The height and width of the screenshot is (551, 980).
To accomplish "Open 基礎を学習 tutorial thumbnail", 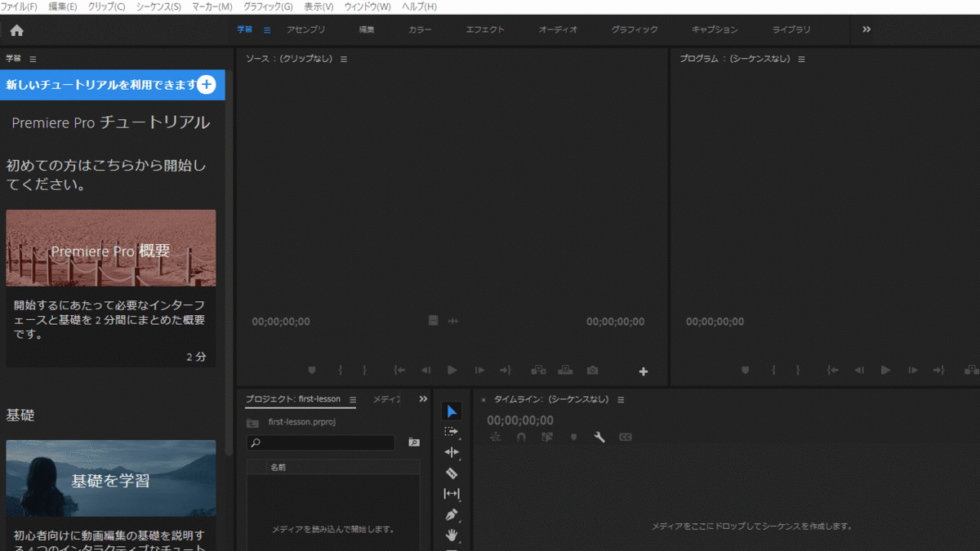I will click(111, 478).
